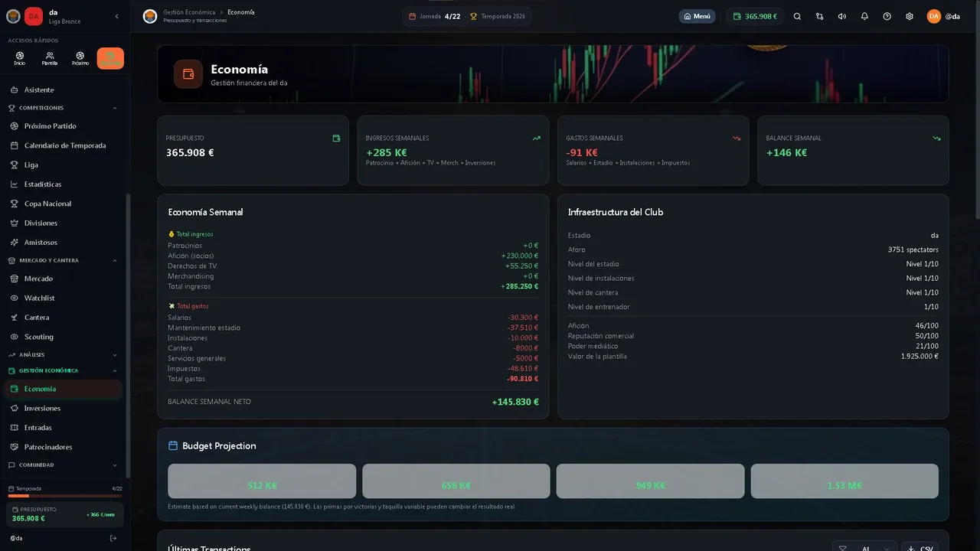Image resolution: width=980 pixels, height=551 pixels.
Task: Click the calendar icon beside Budget Projection
Action: pyautogui.click(x=173, y=445)
